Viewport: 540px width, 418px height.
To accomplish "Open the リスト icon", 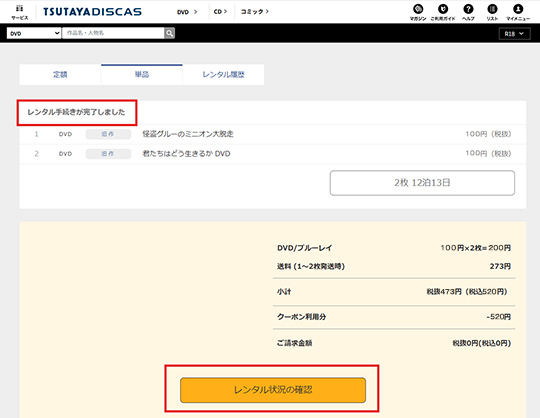I will coord(492,12).
